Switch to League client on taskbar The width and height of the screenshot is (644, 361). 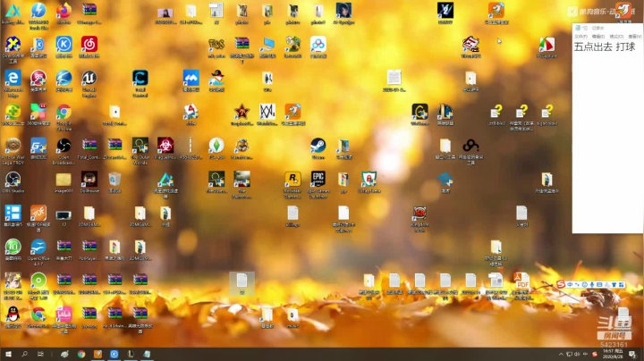131,354
